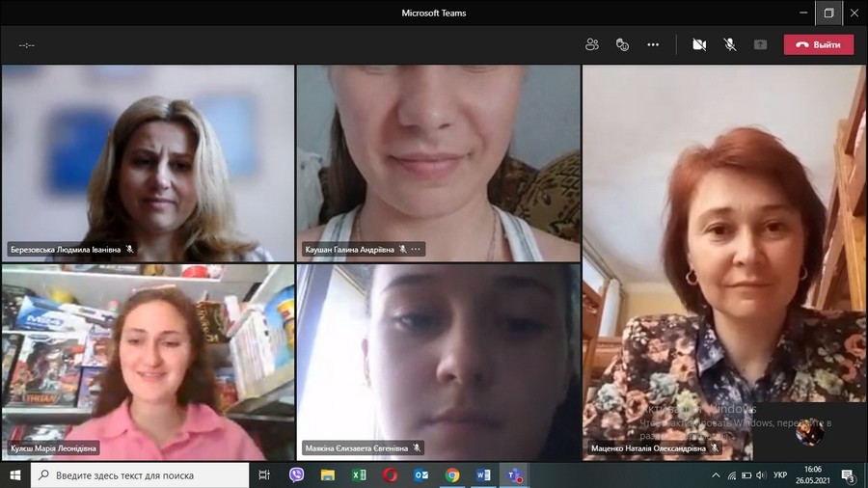Select Березовська Людмила Іванівна video tile
This screenshot has height=488, width=868.
pyautogui.click(x=148, y=163)
